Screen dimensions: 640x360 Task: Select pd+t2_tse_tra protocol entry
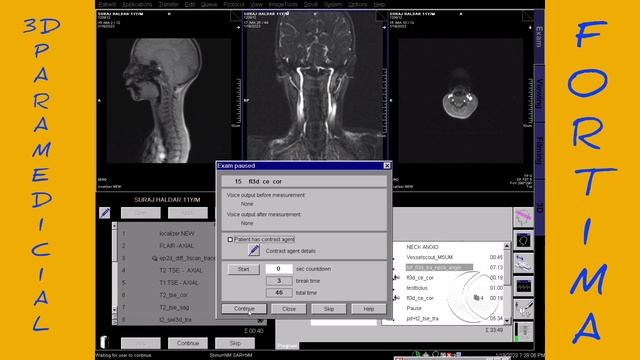point(422,318)
